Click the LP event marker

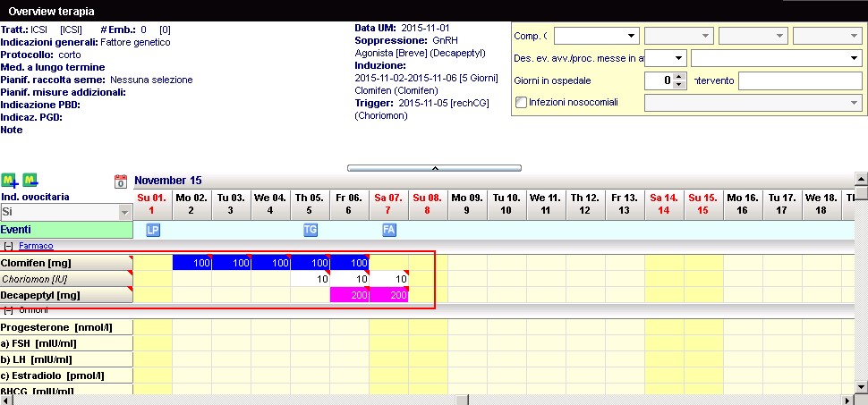pos(153,230)
